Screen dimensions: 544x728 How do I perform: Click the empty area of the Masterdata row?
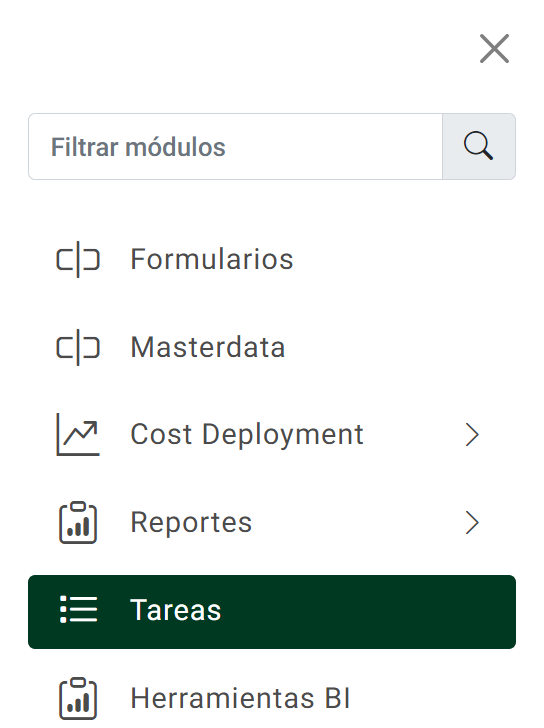[x=399, y=347]
